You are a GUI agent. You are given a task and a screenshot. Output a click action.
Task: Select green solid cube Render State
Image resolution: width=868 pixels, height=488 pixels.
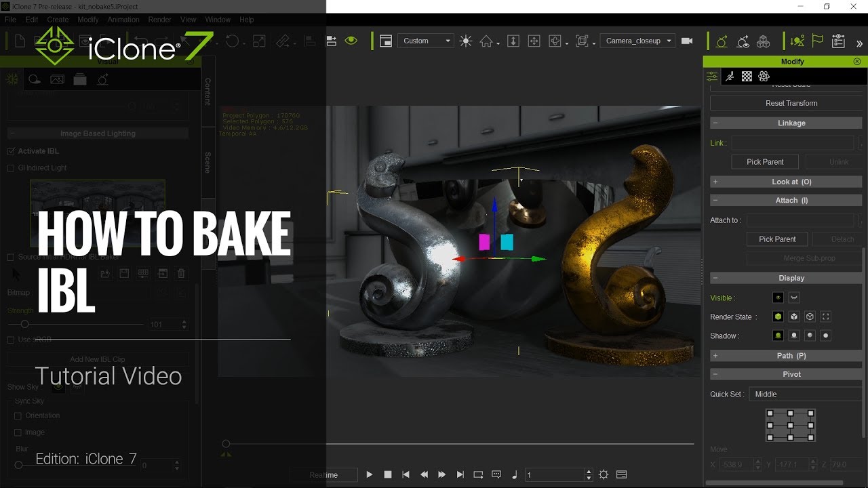(778, 317)
